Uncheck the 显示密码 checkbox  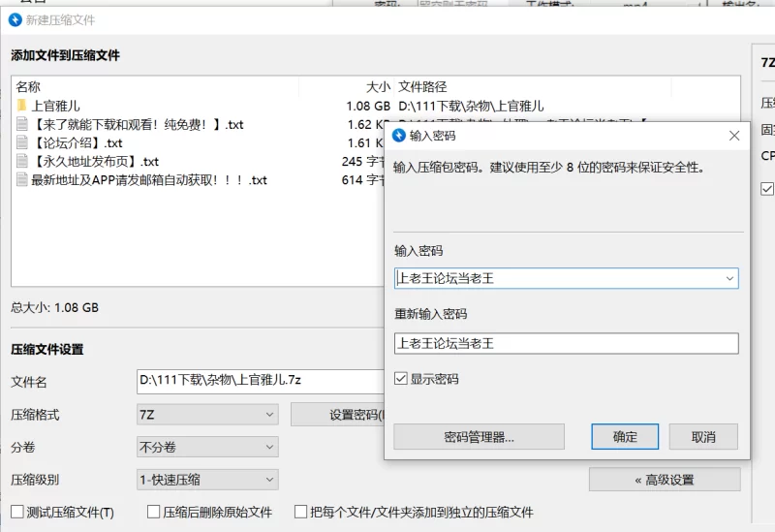click(x=401, y=379)
